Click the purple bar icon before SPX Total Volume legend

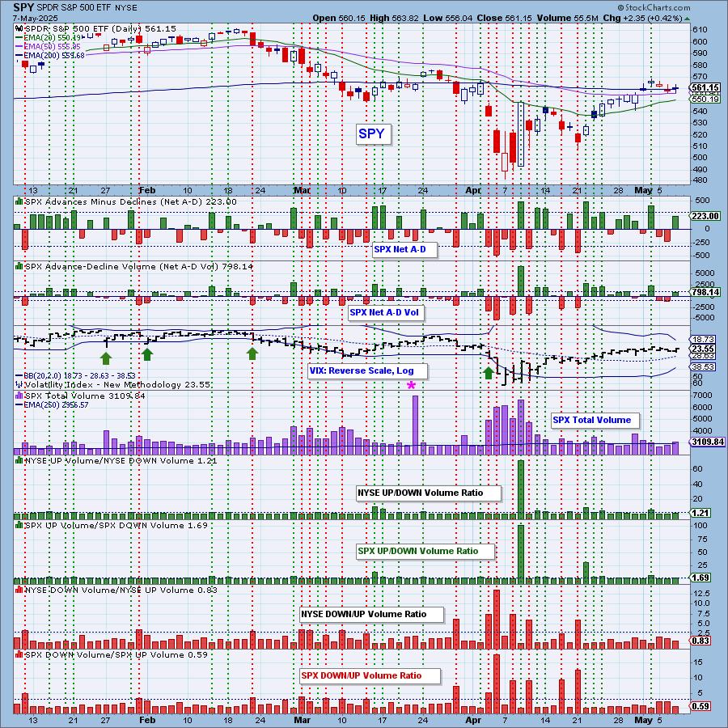(19, 396)
